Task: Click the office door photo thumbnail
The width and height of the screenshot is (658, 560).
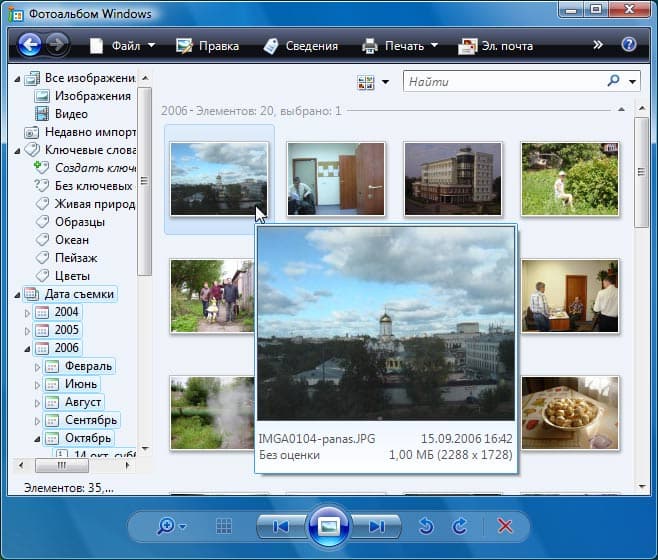Action: pyautogui.click(x=336, y=179)
